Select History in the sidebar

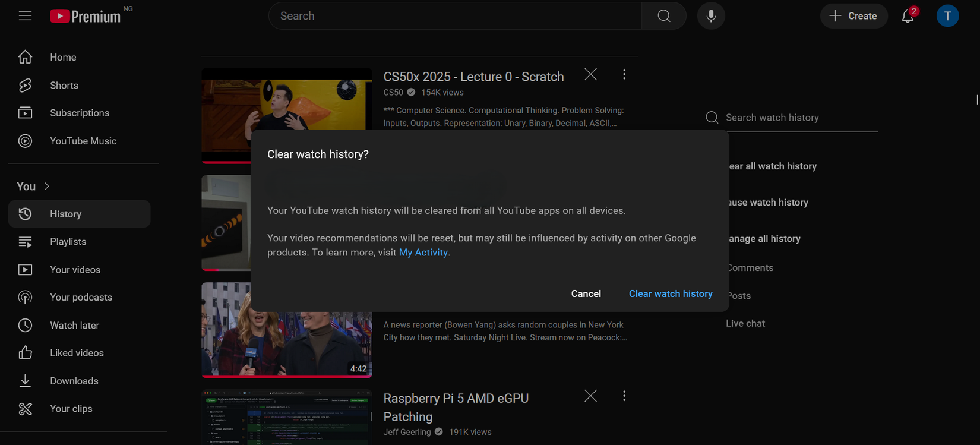click(80, 214)
